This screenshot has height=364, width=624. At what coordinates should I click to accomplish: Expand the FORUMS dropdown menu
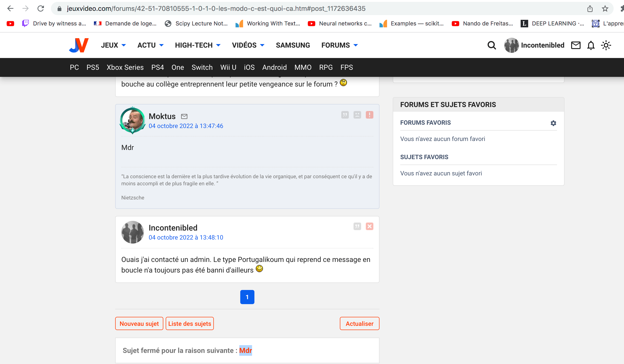(x=339, y=45)
